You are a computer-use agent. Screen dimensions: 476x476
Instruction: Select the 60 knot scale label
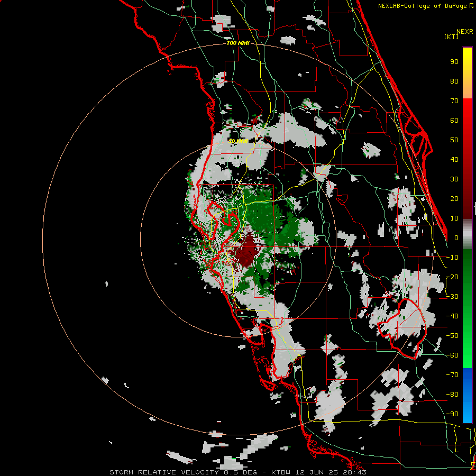pyautogui.click(x=454, y=120)
